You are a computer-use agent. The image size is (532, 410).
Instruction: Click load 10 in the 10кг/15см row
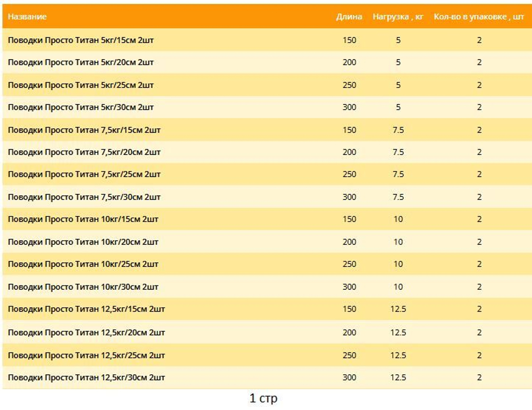(398, 219)
